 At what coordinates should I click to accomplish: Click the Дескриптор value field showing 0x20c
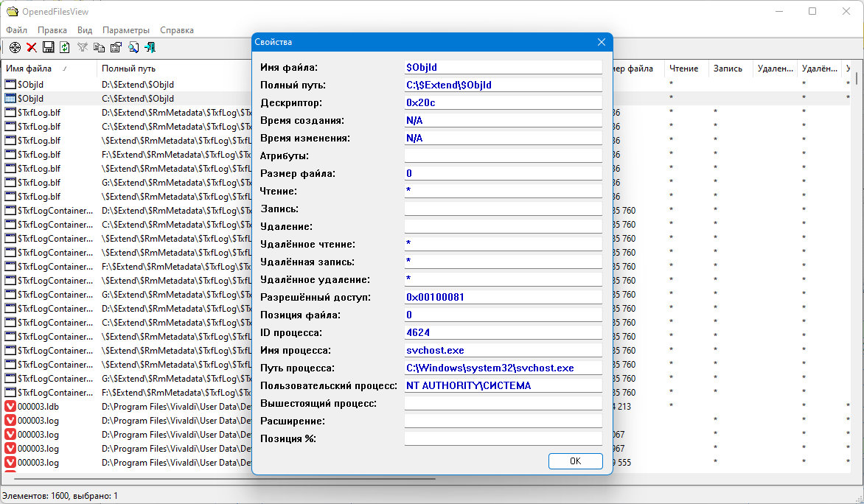tap(503, 102)
